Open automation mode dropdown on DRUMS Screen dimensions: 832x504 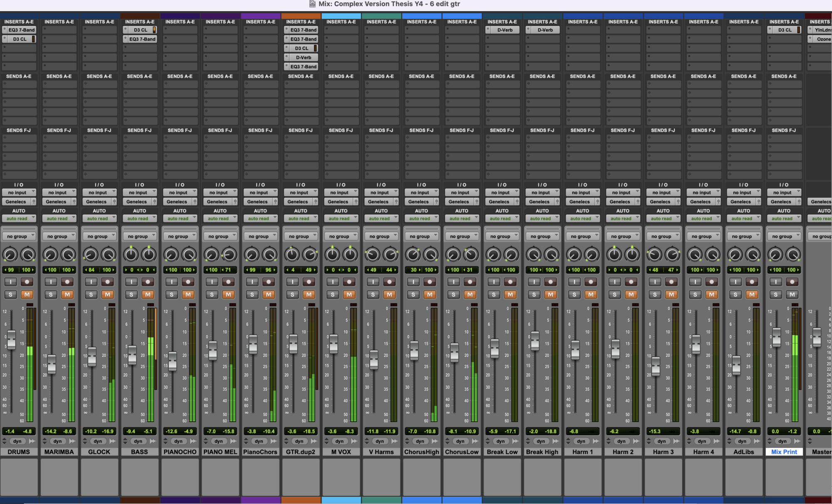click(x=19, y=218)
